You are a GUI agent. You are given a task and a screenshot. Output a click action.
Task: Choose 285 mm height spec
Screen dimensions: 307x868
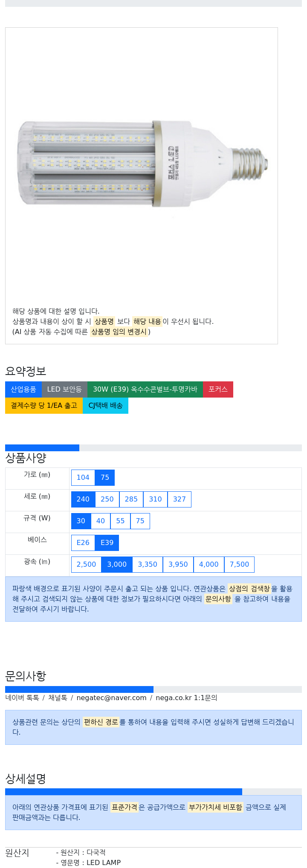tap(131, 499)
